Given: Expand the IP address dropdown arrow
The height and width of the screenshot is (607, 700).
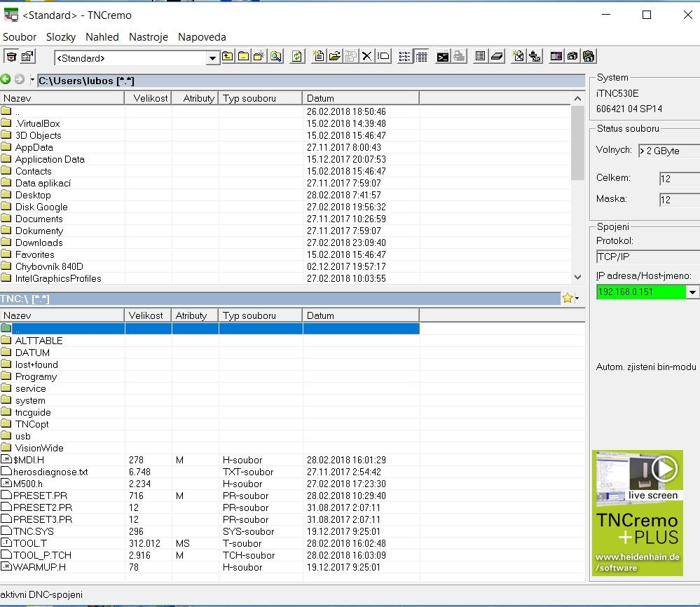Looking at the screenshot, I should click(692, 292).
